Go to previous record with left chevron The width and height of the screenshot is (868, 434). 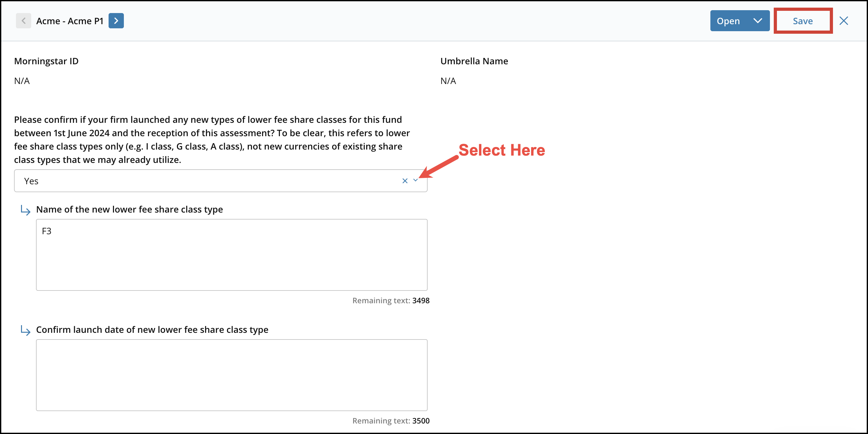click(23, 21)
